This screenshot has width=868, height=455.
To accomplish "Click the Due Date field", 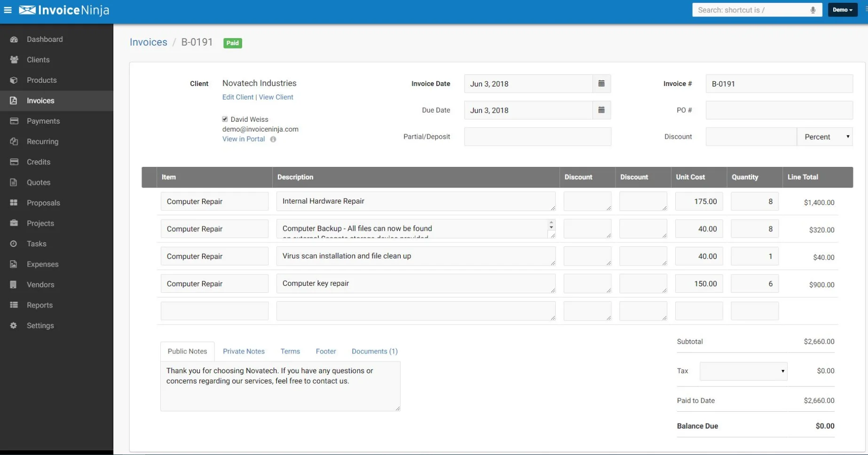I will coord(528,110).
